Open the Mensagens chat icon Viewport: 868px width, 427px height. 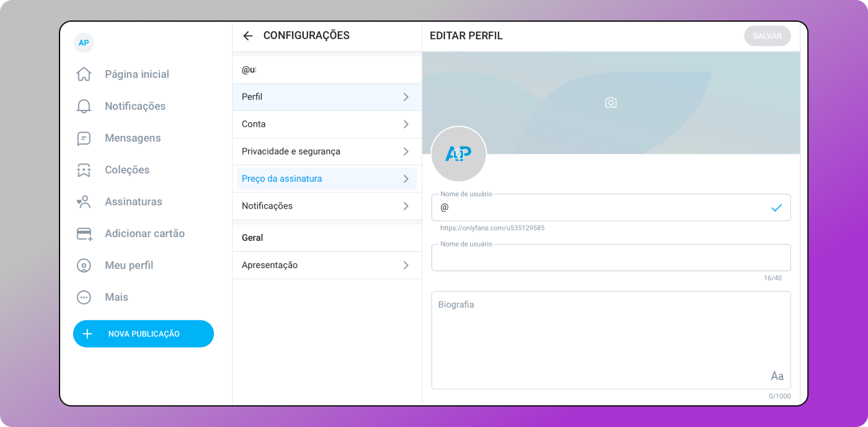[84, 138]
